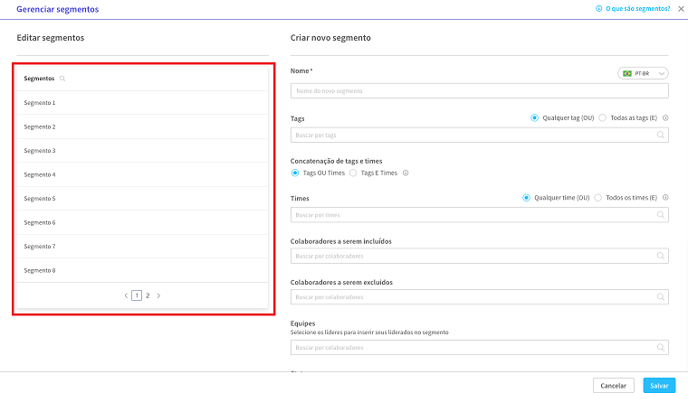Select page 2 in segments pagination
Screen dimensions: 688x393
147,296
